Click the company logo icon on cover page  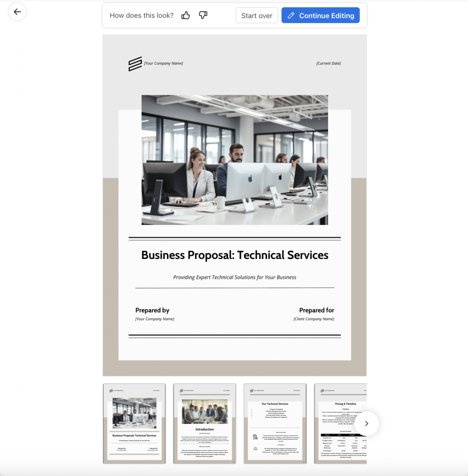135,64
